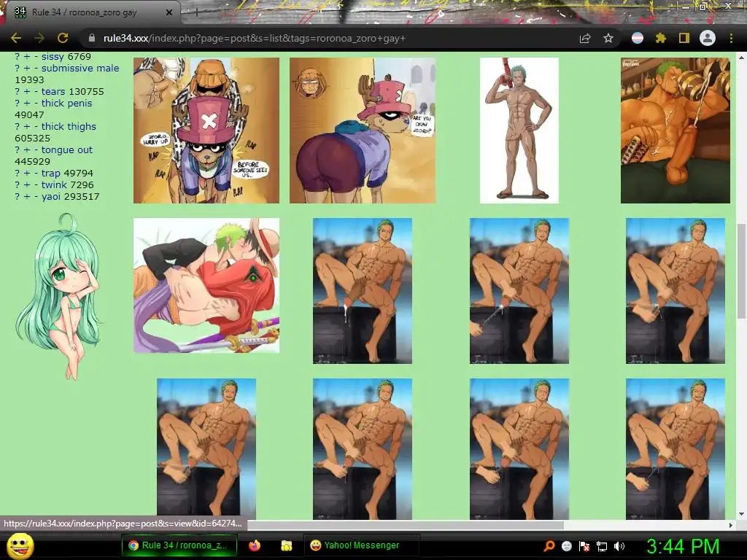Open the network tray icon
The image size is (747, 560).
(x=602, y=546)
